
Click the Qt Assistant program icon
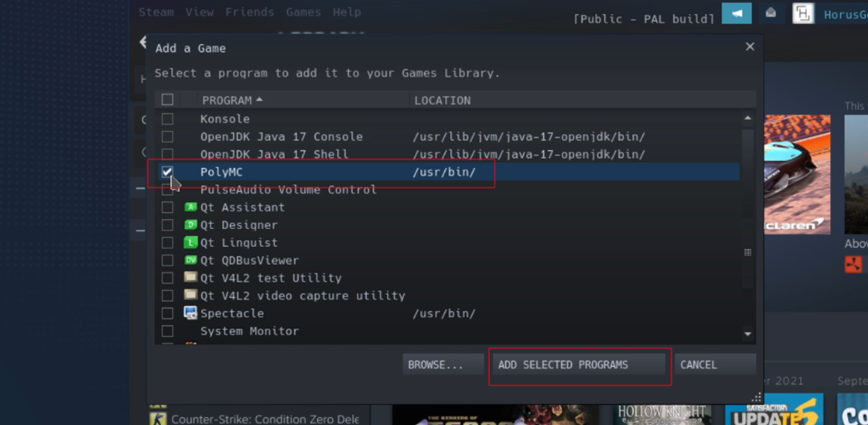pos(190,207)
